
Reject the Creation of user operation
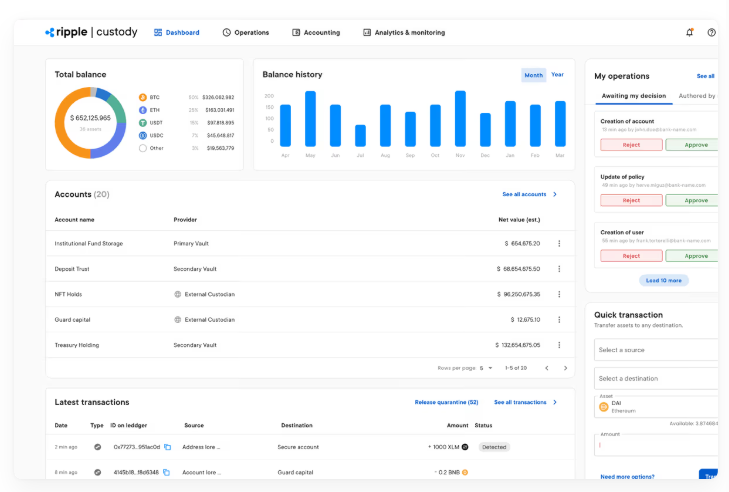[631, 256]
